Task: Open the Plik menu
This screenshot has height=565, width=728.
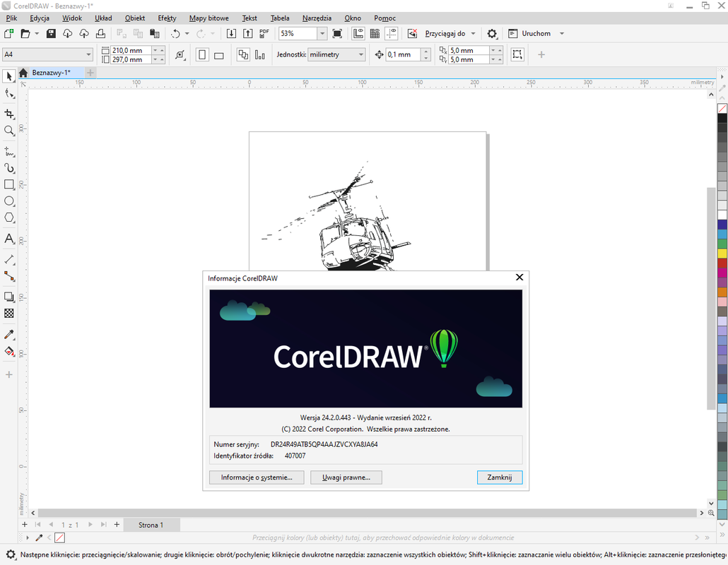Action: tap(11, 18)
